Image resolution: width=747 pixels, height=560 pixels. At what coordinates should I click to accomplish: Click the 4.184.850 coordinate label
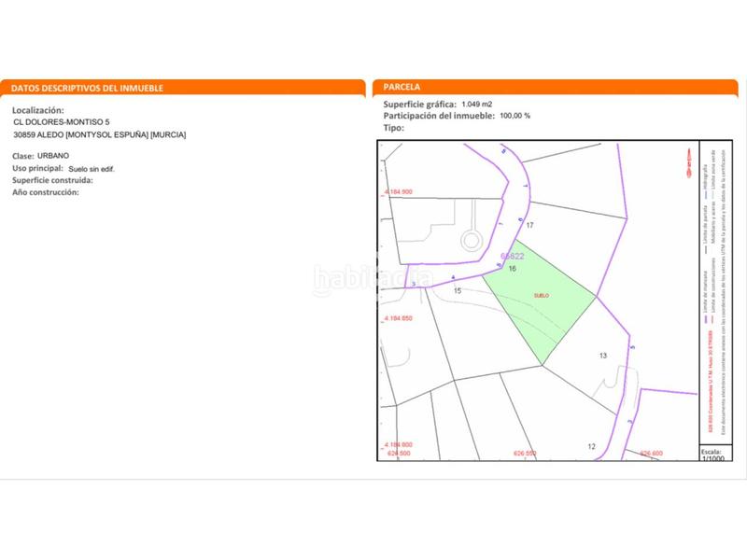pyautogui.click(x=399, y=318)
